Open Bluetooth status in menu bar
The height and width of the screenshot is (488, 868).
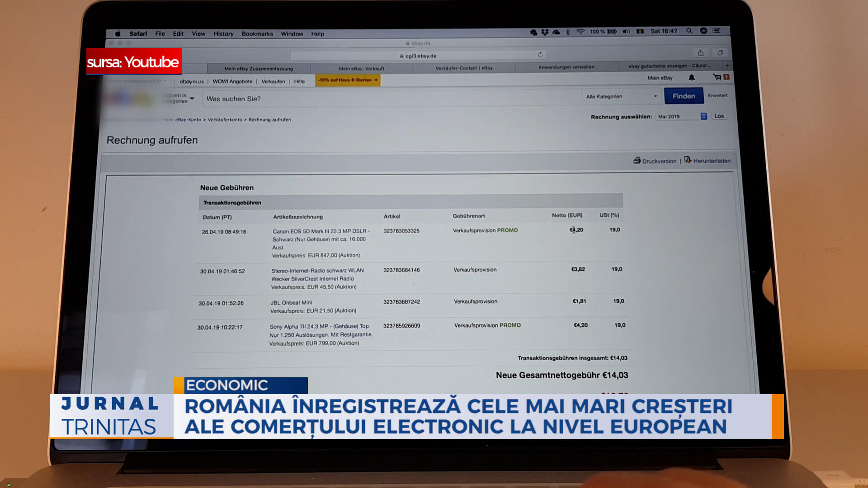click(568, 32)
